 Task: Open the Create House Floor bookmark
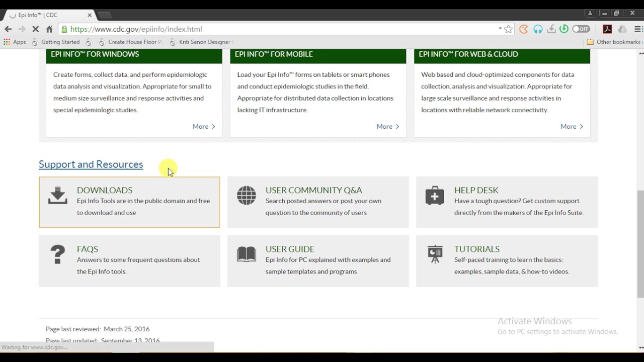coord(130,42)
